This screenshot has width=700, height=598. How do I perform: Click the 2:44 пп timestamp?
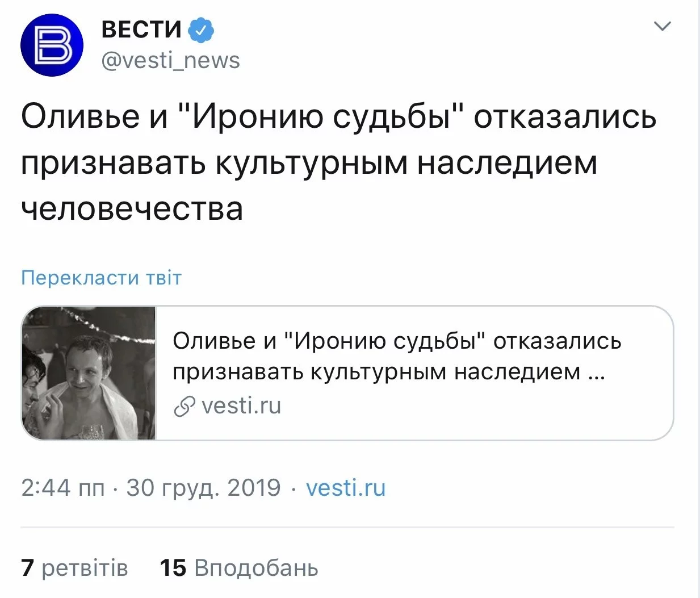tap(62, 488)
